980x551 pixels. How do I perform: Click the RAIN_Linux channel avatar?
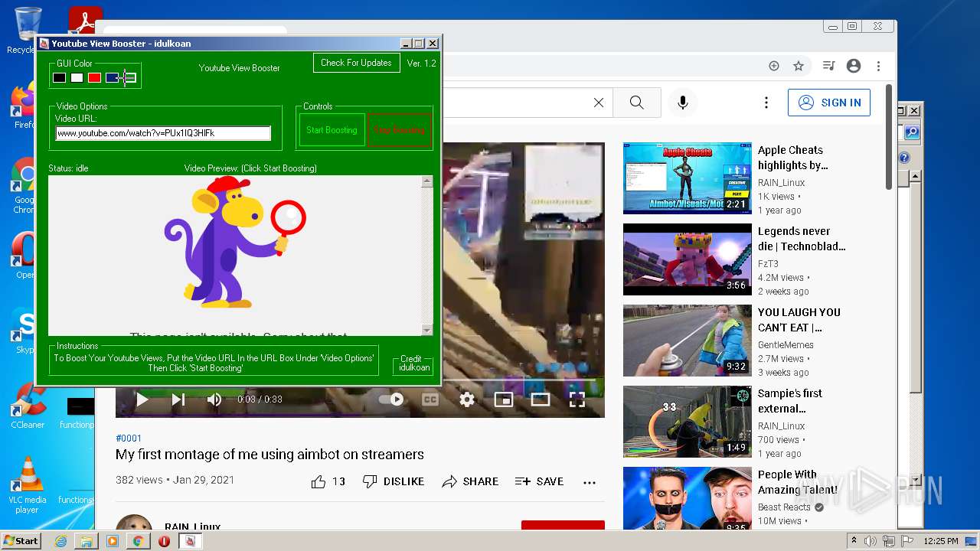point(134,523)
